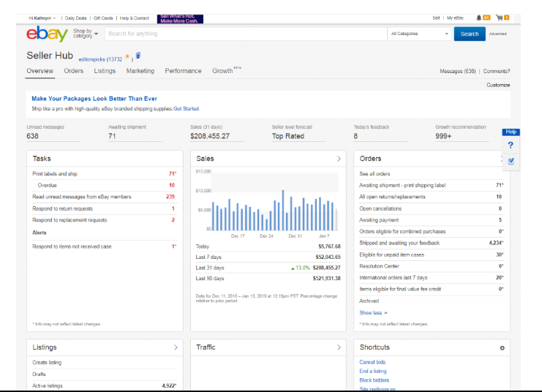Screen dimensions: 542x392
Task: Open Respond to items not received case
Action: coord(105,246)
